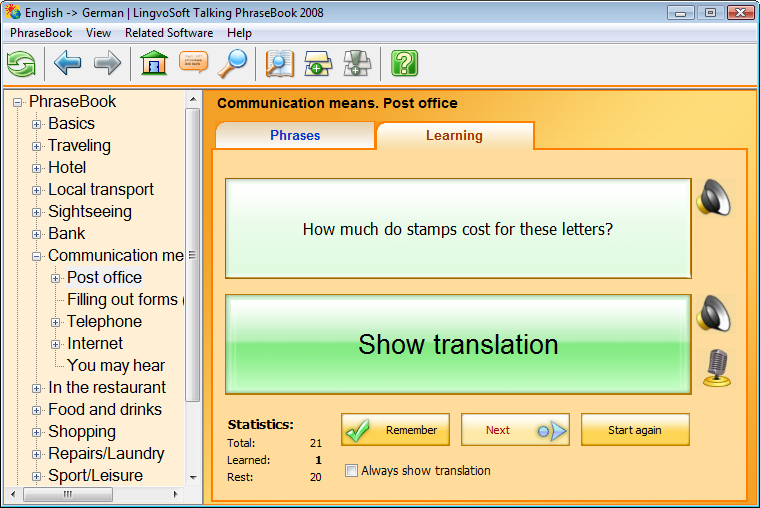760x508 pixels.
Task: Expand the Basics tree node
Action: coord(36,124)
